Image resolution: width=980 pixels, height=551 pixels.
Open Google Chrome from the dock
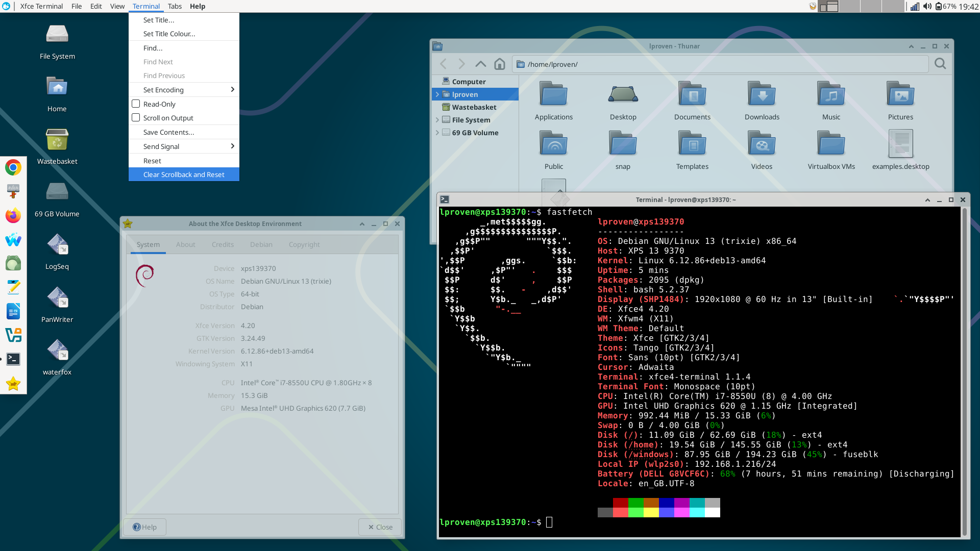point(13,167)
